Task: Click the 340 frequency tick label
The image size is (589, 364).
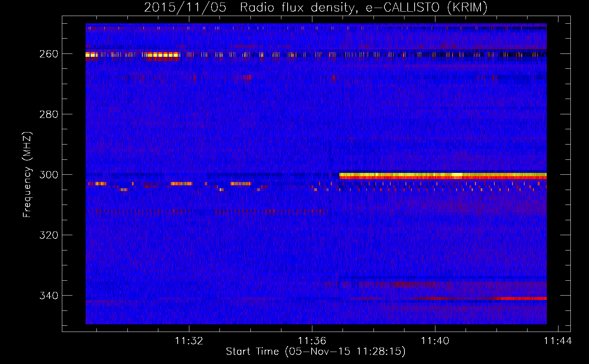Action: 49,296
